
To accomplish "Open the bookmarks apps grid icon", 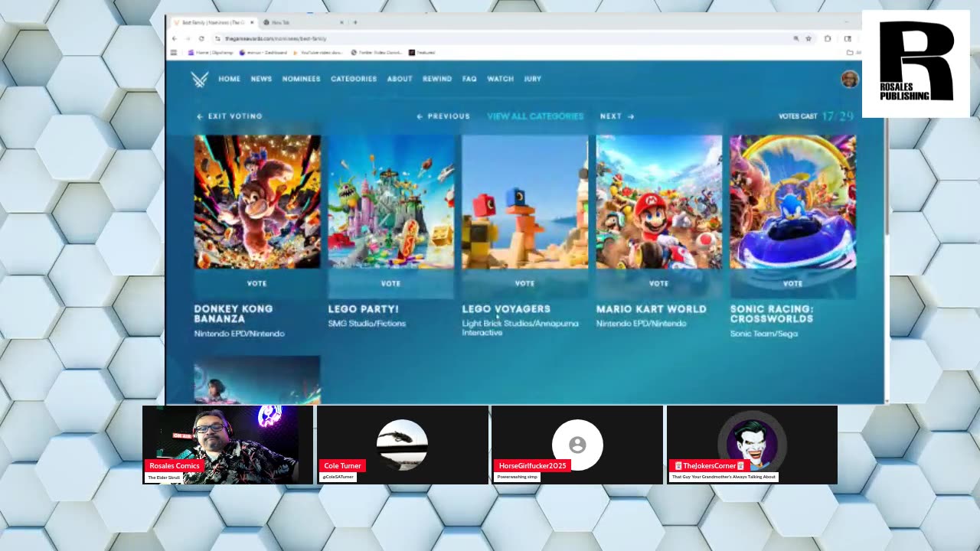I will pos(174,53).
